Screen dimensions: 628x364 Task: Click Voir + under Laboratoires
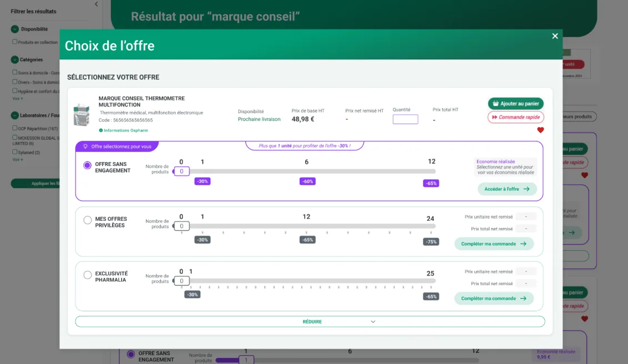click(18, 160)
